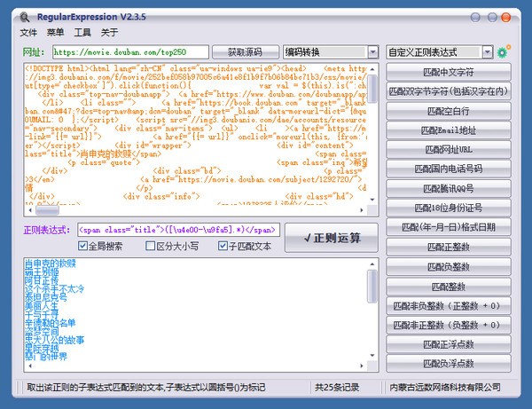Click the green gear settings icon

pos(505,52)
